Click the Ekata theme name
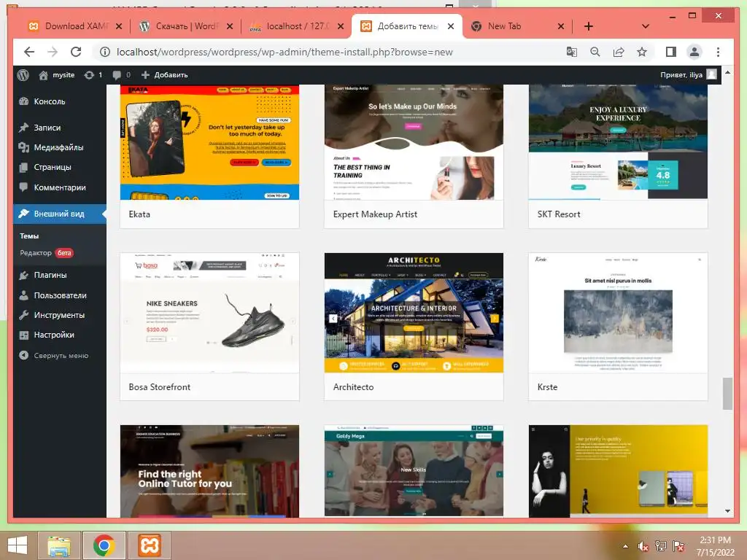The width and height of the screenshot is (747, 560). 139,214
